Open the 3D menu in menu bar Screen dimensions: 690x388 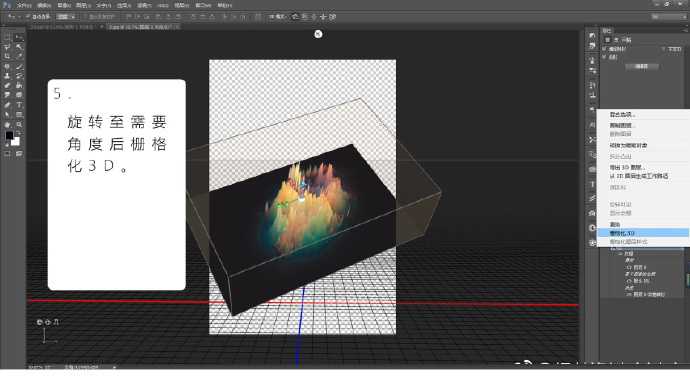[x=162, y=5]
